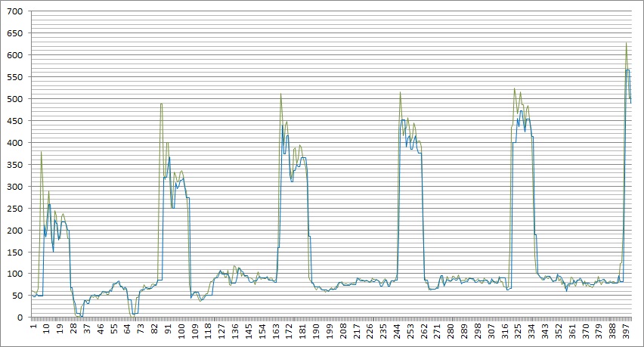The width and height of the screenshot is (644, 347).
Task: Pick x-axis label 289
Action: (465, 331)
